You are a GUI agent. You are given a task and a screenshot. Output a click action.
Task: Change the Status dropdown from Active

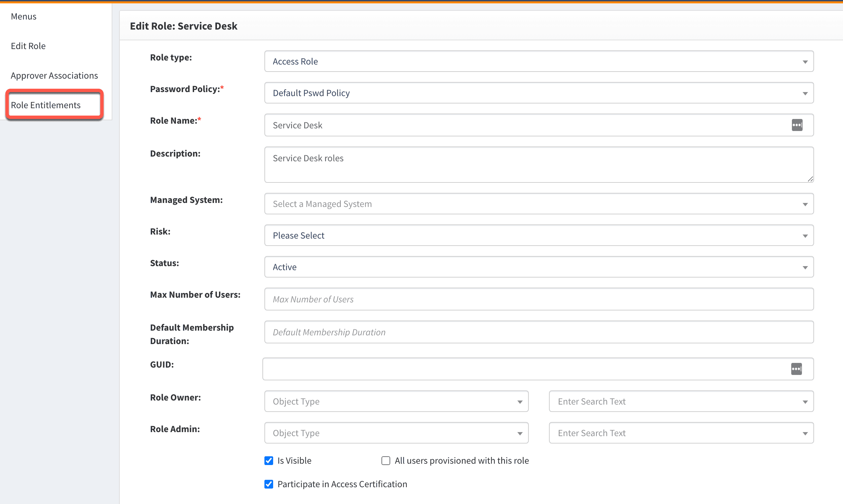[x=539, y=267]
